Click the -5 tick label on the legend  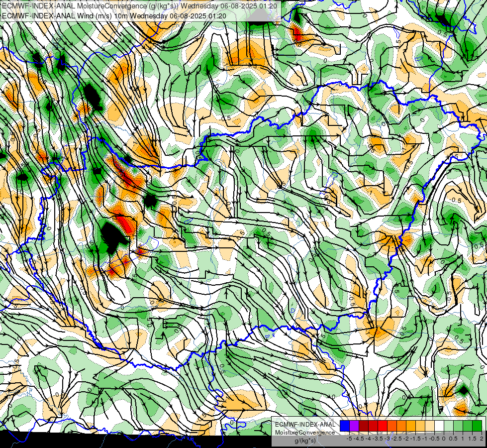(349, 439)
